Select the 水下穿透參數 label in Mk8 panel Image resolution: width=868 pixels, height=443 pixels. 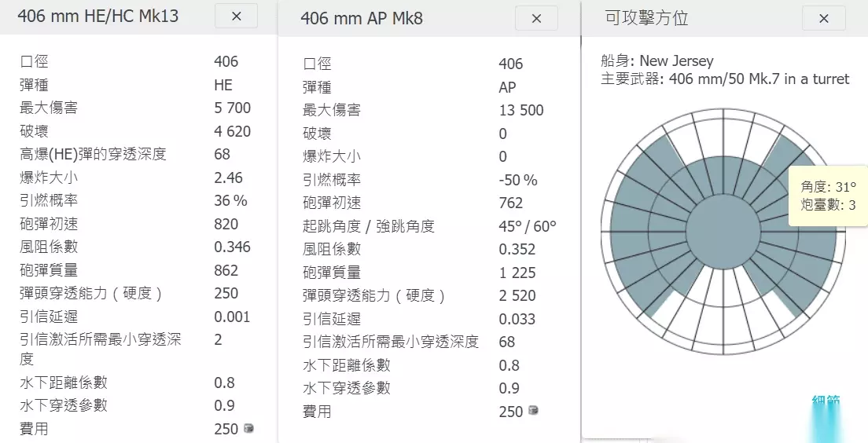(x=347, y=388)
